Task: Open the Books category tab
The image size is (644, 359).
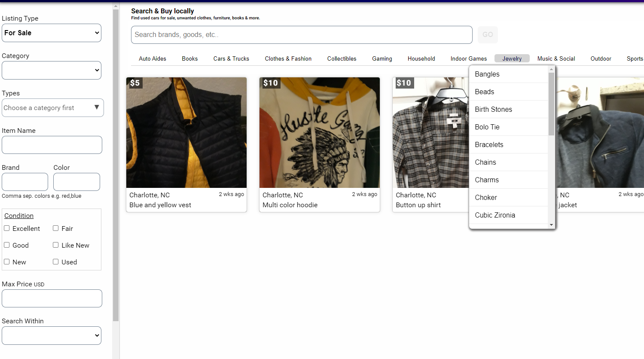Action: [x=190, y=59]
